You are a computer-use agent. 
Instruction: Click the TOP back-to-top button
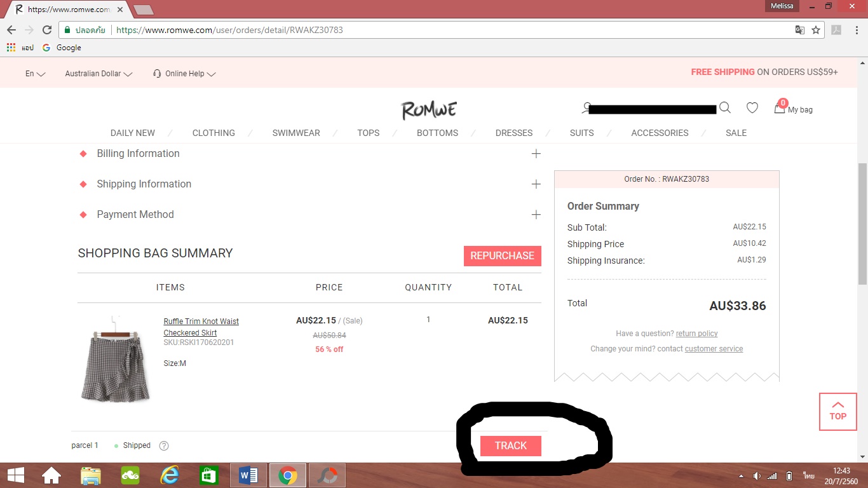pyautogui.click(x=838, y=412)
